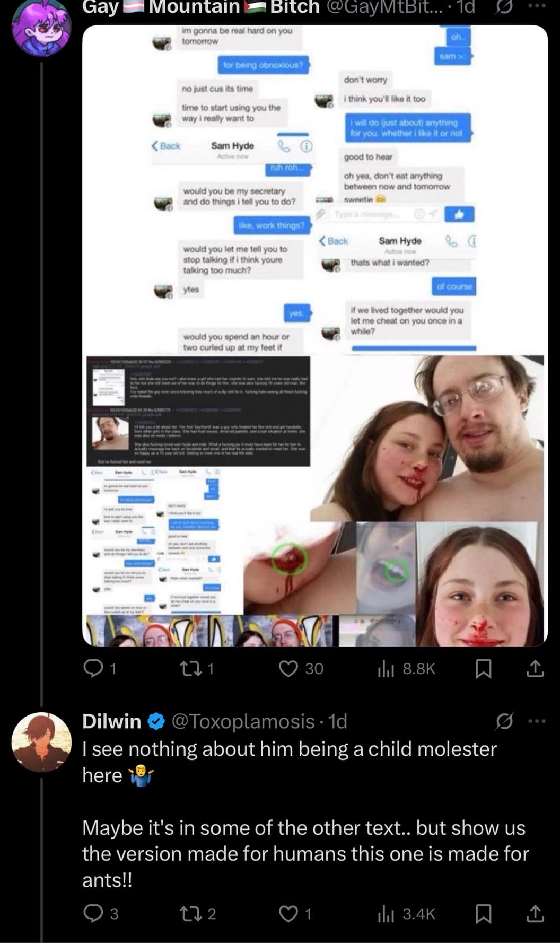Like the image tweet with 30 likes
560x943 pixels.
tap(301, 669)
